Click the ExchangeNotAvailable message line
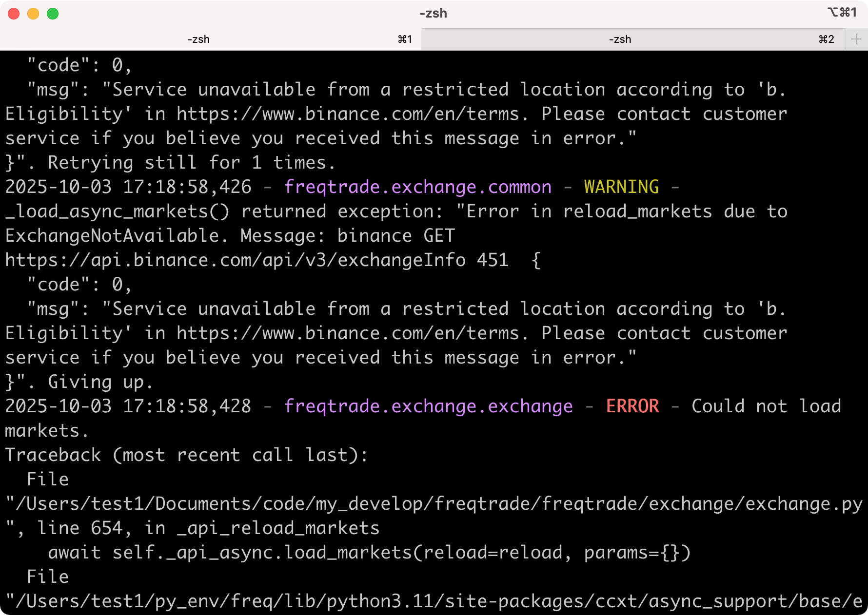Viewport: 868px width, 615px height. coord(230,235)
